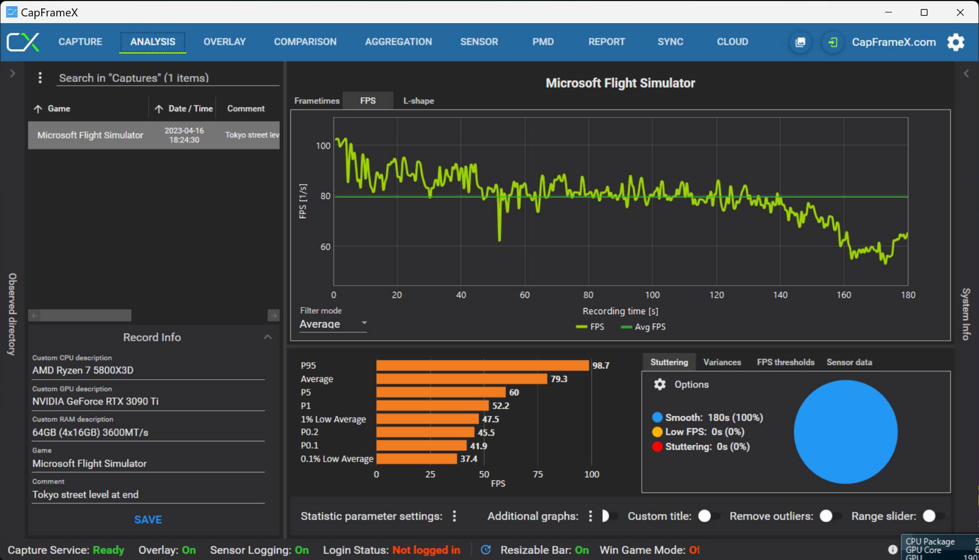The width and height of the screenshot is (979, 560).
Task: Open the AGGREGATION tab
Action: (x=398, y=42)
